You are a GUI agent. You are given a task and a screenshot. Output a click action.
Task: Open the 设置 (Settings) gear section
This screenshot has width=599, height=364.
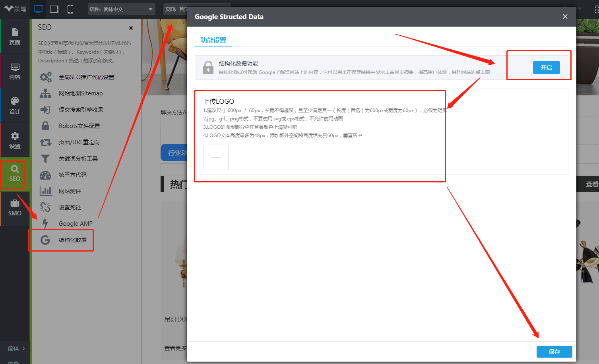coord(15,140)
